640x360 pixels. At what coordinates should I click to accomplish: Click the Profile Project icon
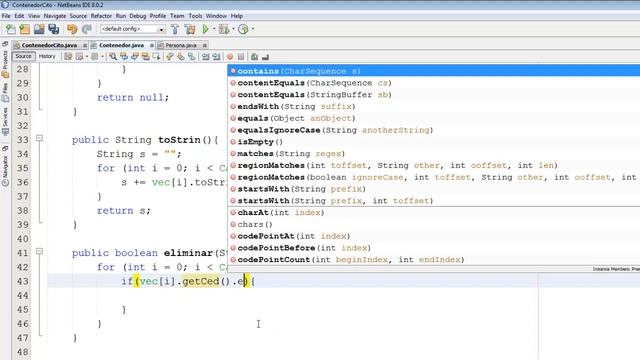(243, 29)
